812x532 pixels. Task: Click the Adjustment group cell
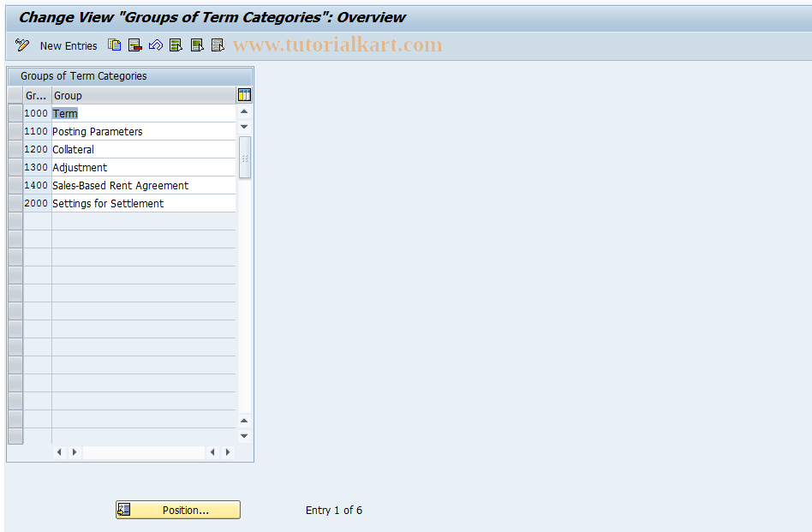pos(143,167)
